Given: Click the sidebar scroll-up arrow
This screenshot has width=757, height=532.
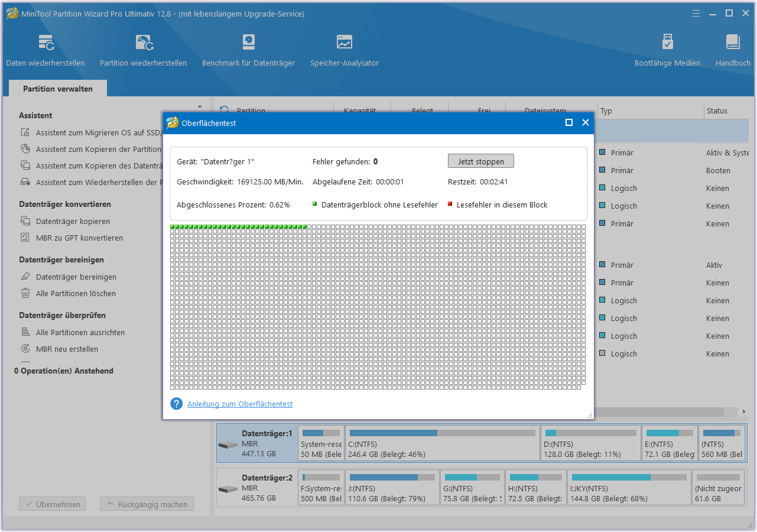Looking at the screenshot, I should (x=200, y=107).
